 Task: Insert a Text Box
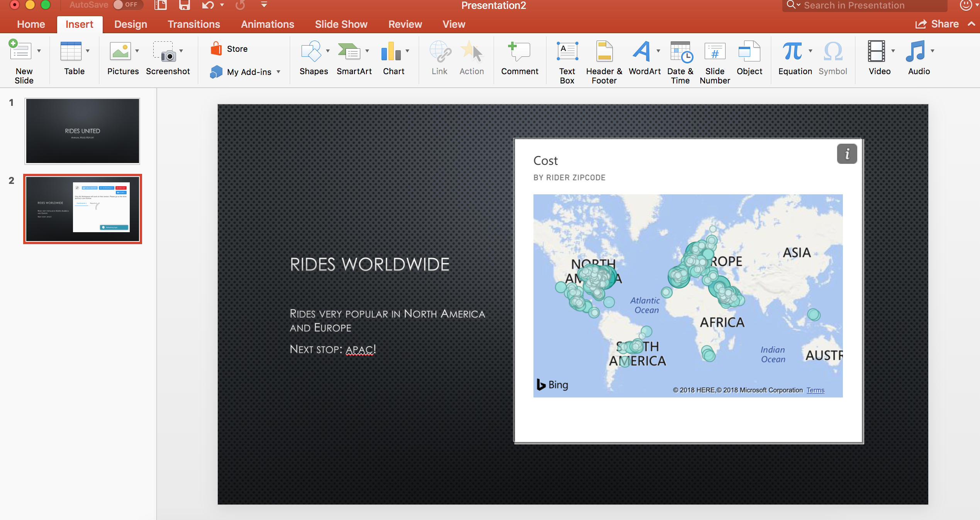567,52
